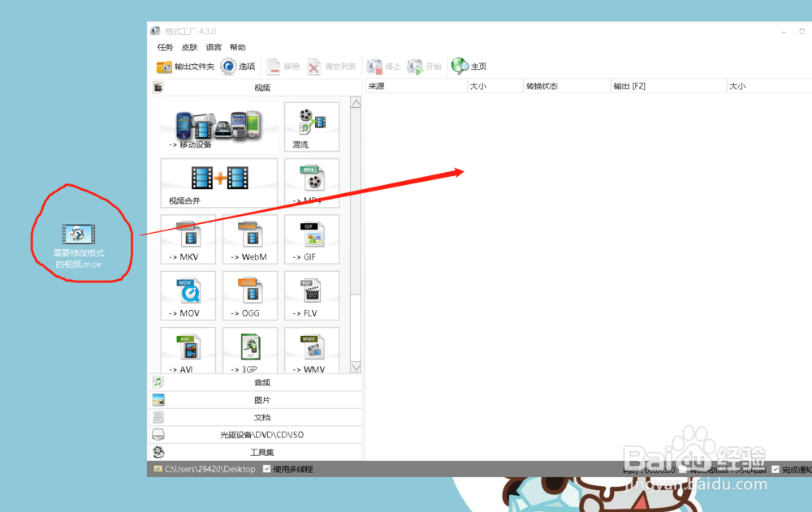Screen dimensions: 812x512
Task: Choose the -> 3GP conversion tile
Action: 250,350
